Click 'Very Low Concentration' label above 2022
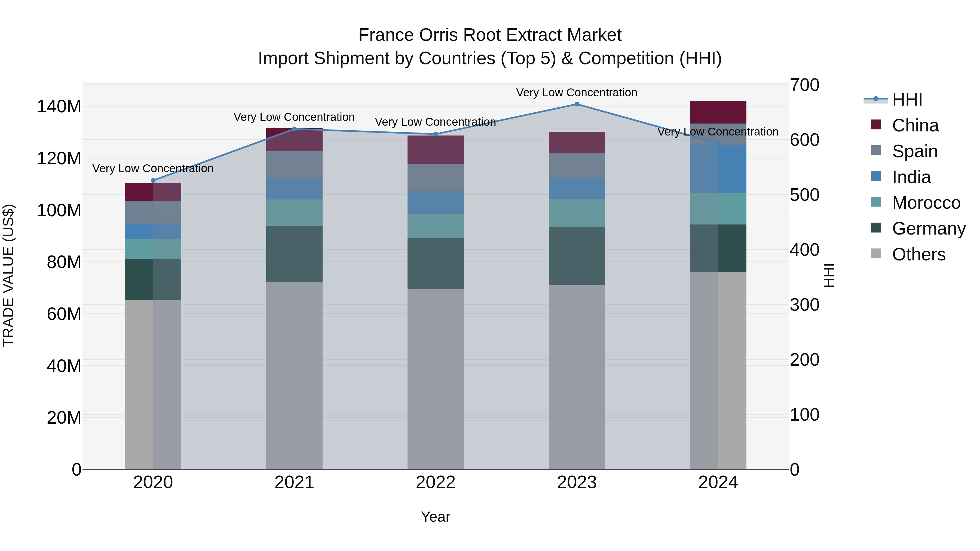 436,122
